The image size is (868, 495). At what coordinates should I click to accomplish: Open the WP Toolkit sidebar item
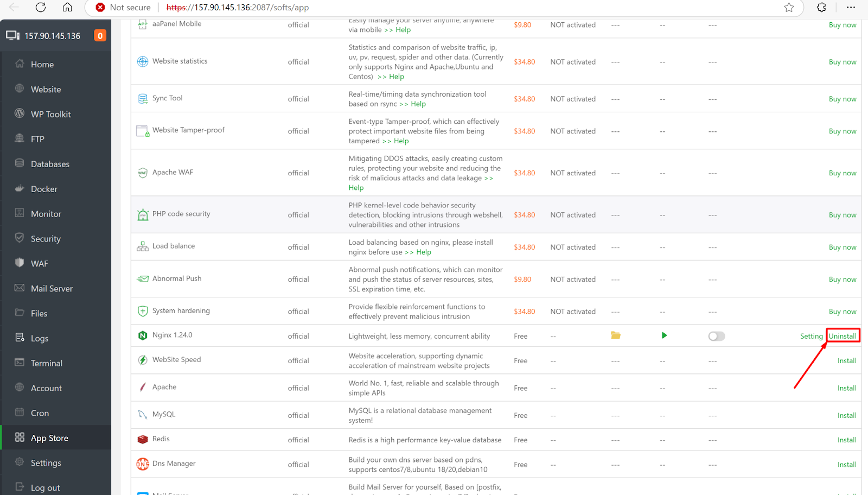[x=50, y=114]
